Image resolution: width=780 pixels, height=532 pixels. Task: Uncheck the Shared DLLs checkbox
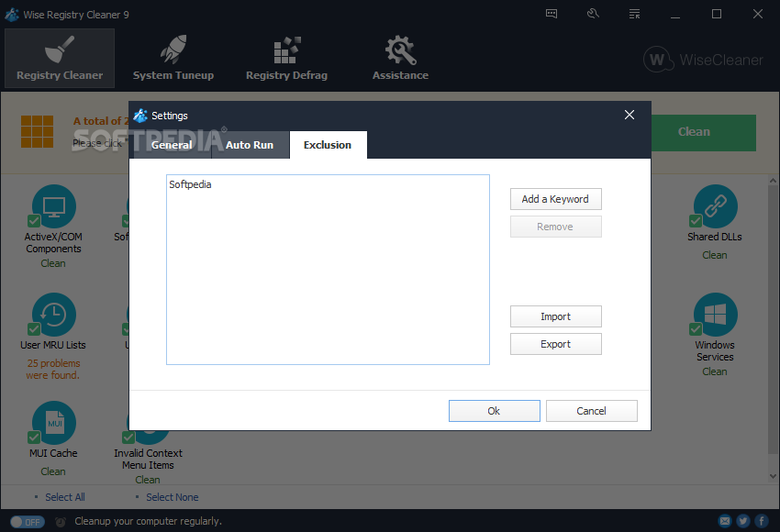tap(696, 221)
